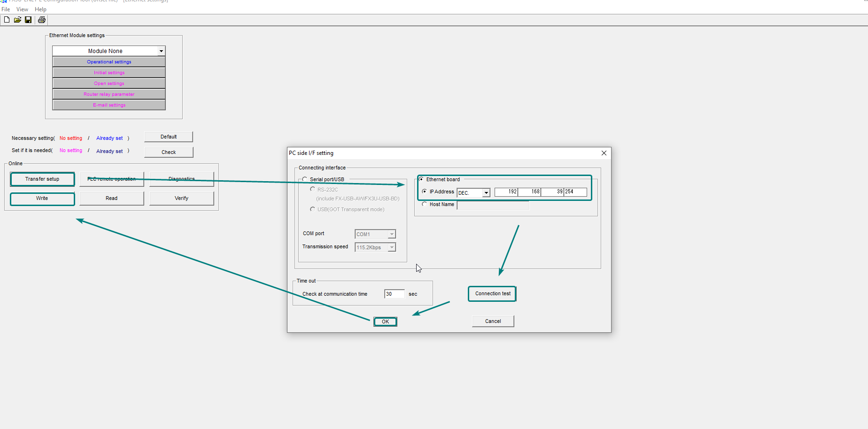Select the Serial port/USB radio button
Viewport: 868px width, 429px height.
click(x=305, y=179)
